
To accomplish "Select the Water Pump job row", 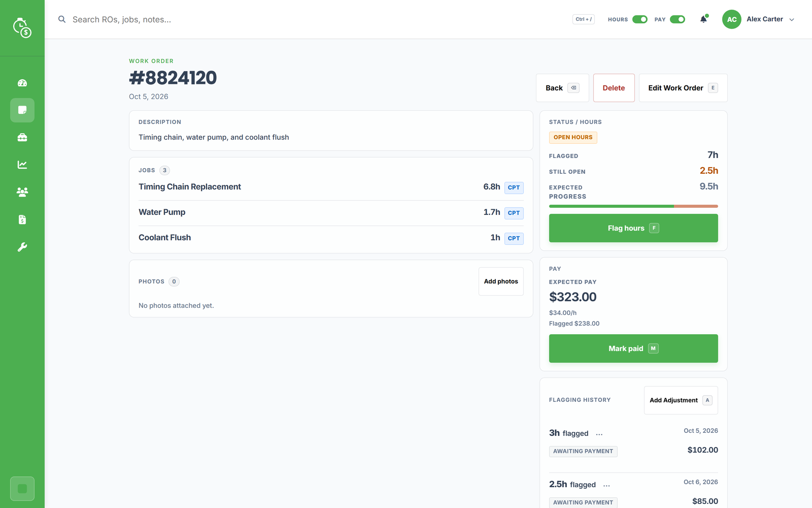I will pos(331,212).
